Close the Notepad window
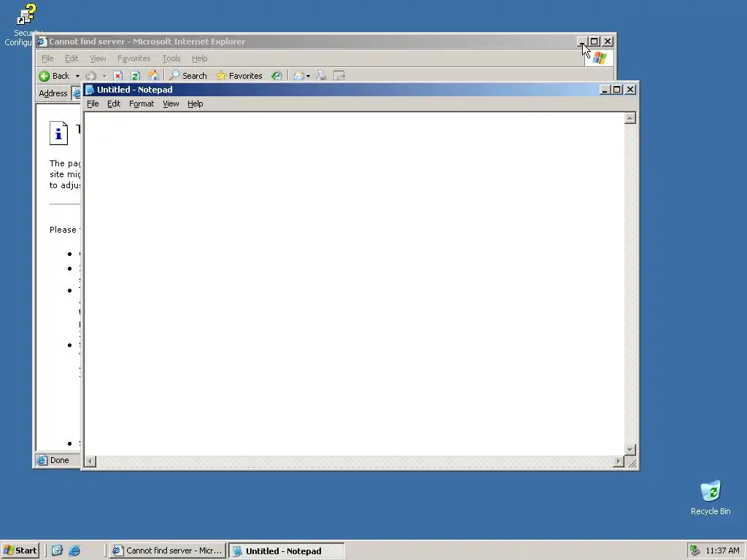Image resolution: width=747 pixels, height=560 pixels. tap(630, 90)
